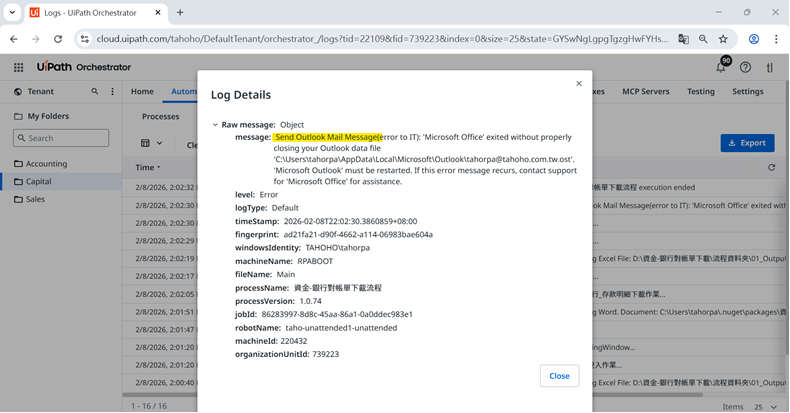The height and width of the screenshot is (413, 790).
Task: Open the Testing tab
Action: (700, 92)
